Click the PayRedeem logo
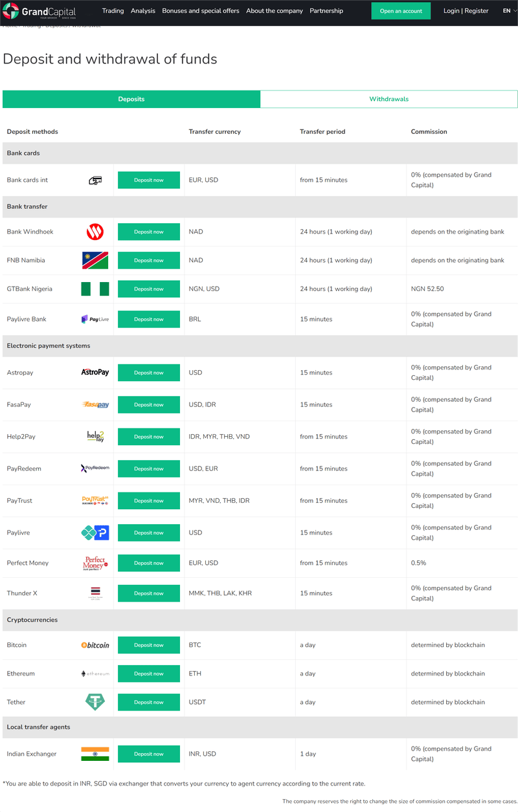Screen dimensions: 518x812 (95, 468)
